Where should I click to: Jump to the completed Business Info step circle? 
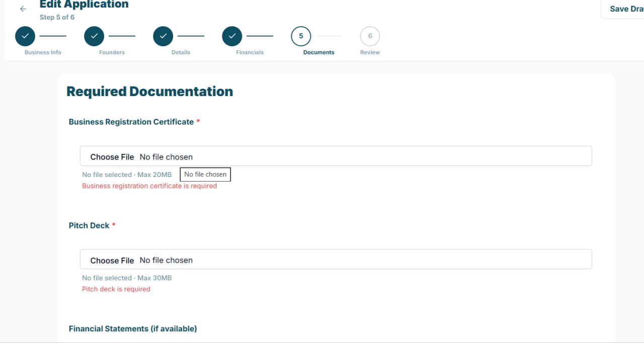[x=25, y=36]
